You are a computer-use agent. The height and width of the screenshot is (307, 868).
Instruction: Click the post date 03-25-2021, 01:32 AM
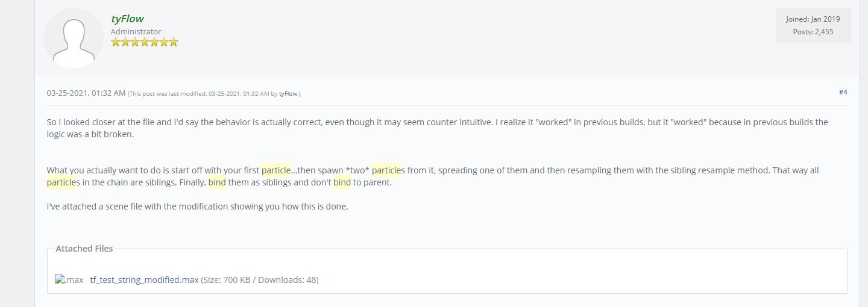86,93
